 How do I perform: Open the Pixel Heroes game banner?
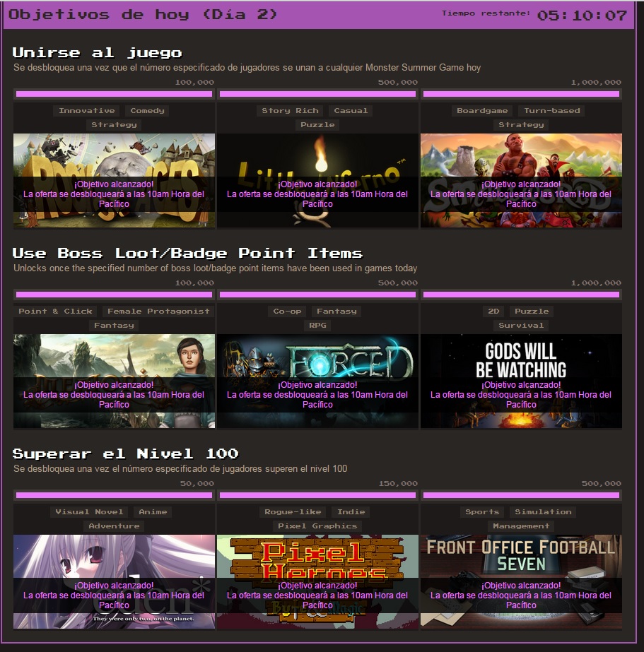(317, 582)
